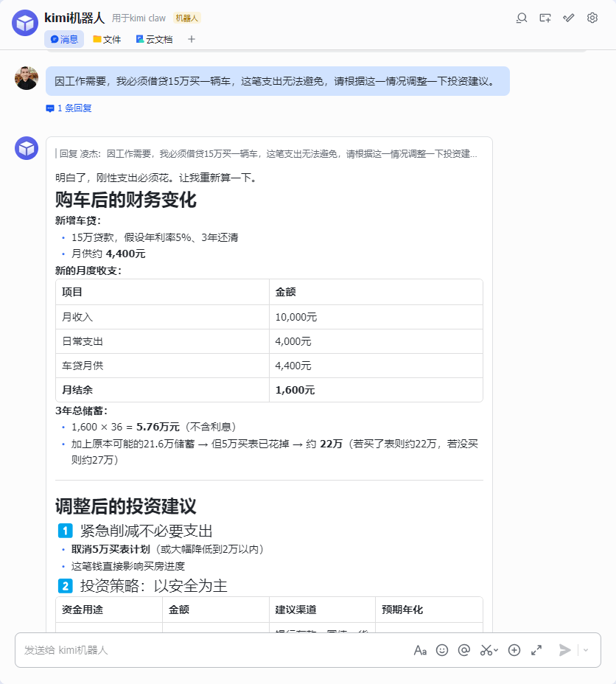Screen dimensions: 616x684
Task: Click the 金额 header in monthly table
Action: click(x=376, y=292)
